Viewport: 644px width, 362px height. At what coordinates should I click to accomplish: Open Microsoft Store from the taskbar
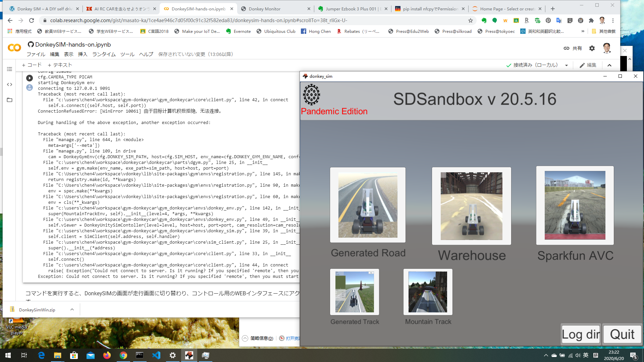(74, 355)
